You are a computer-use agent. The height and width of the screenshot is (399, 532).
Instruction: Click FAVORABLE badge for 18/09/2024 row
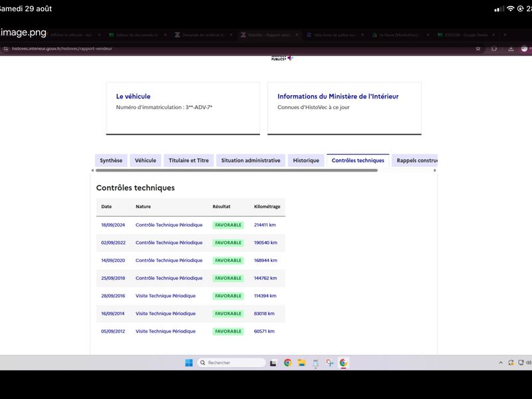[x=228, y=225]
